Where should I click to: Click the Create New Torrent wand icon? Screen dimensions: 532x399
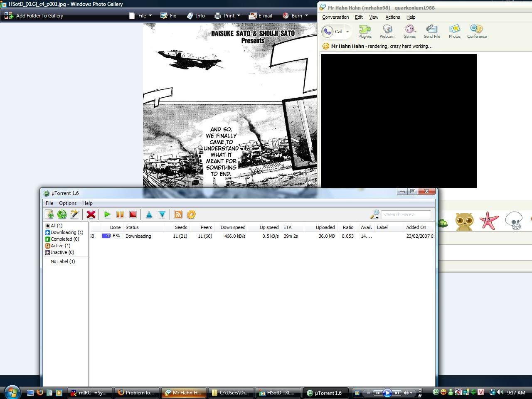pos(75,214)
